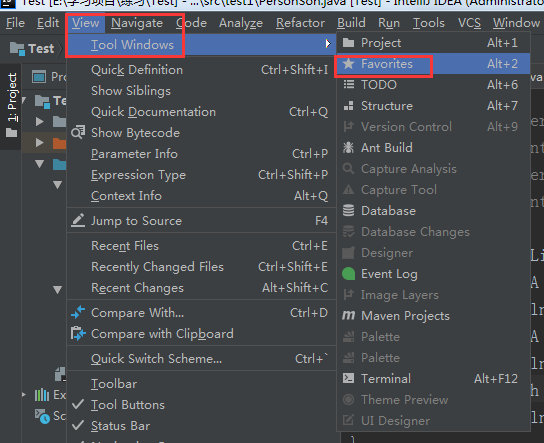Open the Edit menu
The image size is (544, 443).
(48, 23)
